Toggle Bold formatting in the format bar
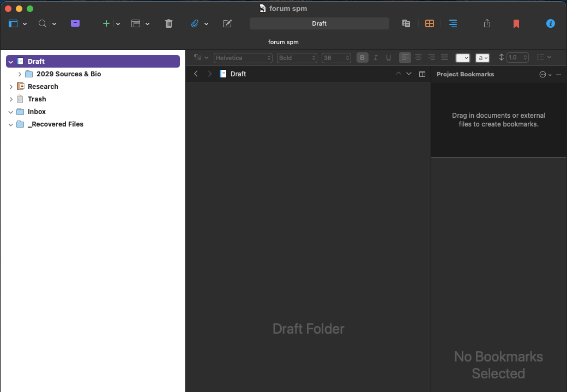Image resolution: width=567 pixels, height=392 pixels. tap(362, 58)
